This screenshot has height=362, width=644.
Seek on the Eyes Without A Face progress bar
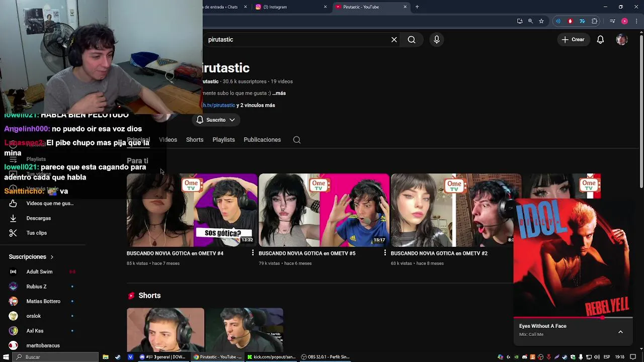[573, 318]
